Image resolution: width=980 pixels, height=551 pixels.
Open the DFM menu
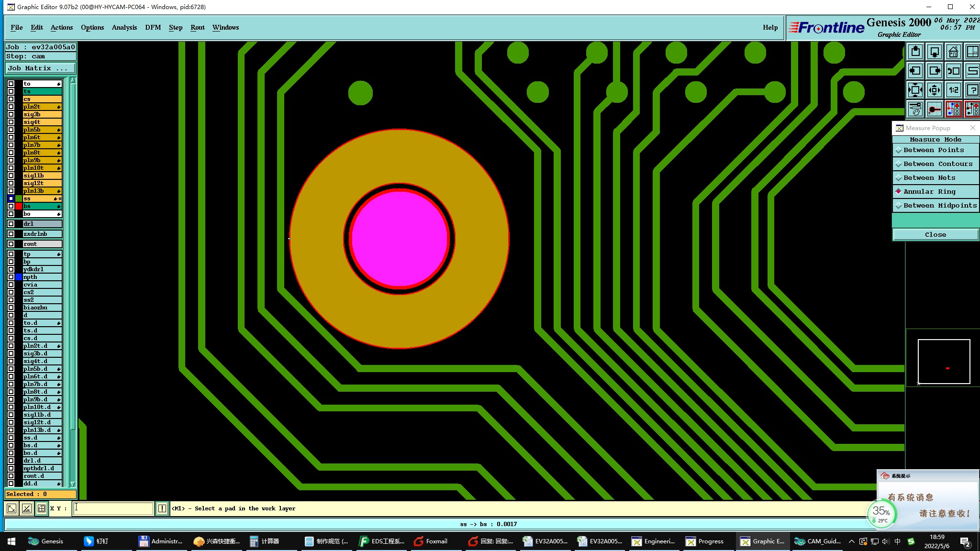tap(153, 27)
